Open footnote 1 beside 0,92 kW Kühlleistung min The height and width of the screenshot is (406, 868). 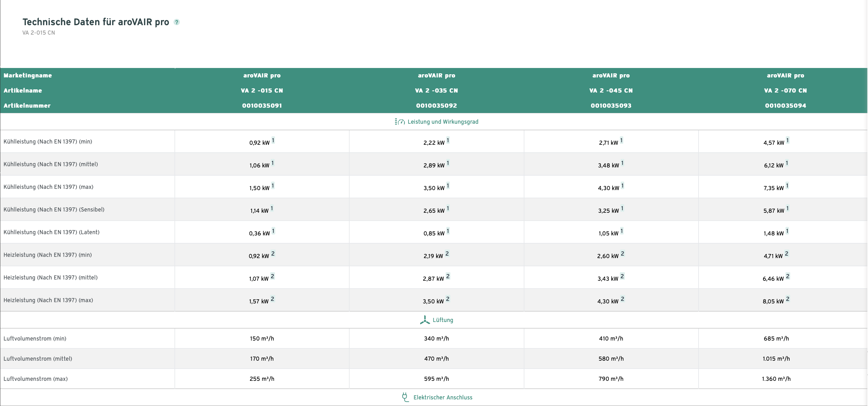tap(273, 140)
